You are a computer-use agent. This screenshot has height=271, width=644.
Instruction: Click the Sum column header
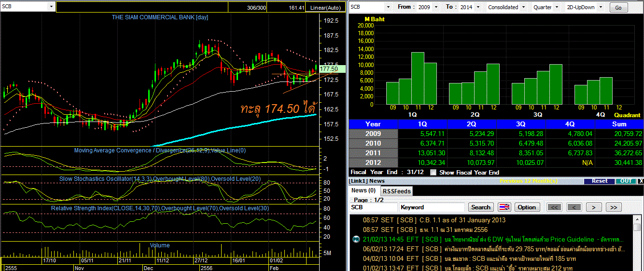click(619, 124)
